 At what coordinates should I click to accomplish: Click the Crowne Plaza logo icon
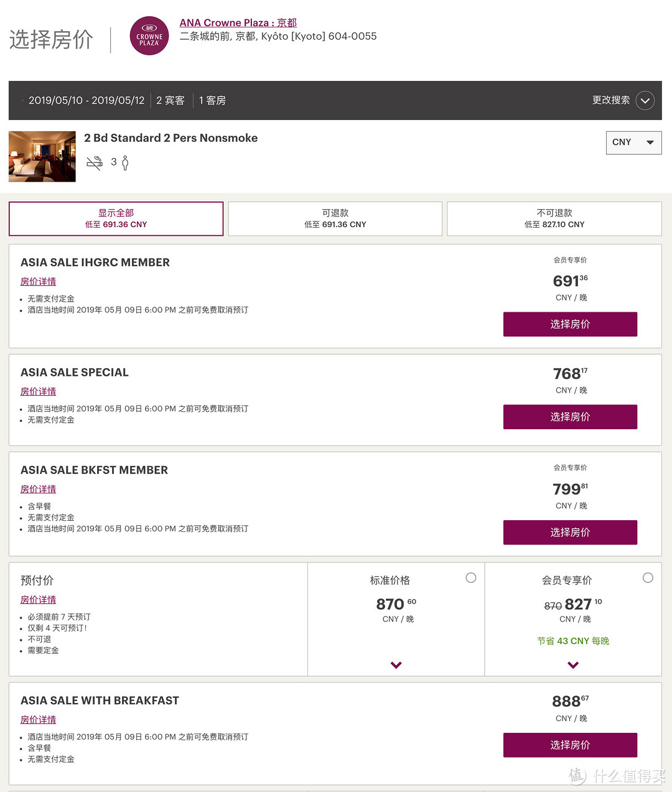[149, 36]
